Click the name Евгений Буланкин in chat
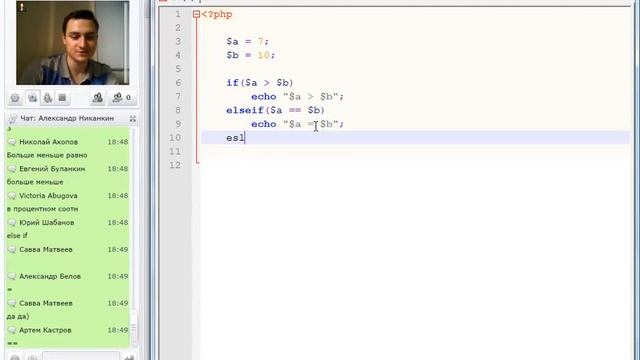This screenshot has width=640, height=360. 52,169
